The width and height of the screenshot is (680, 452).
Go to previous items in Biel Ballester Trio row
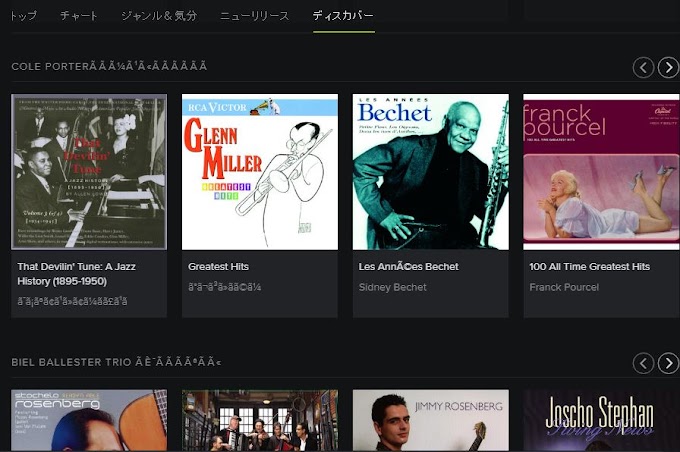click(643, 363)
